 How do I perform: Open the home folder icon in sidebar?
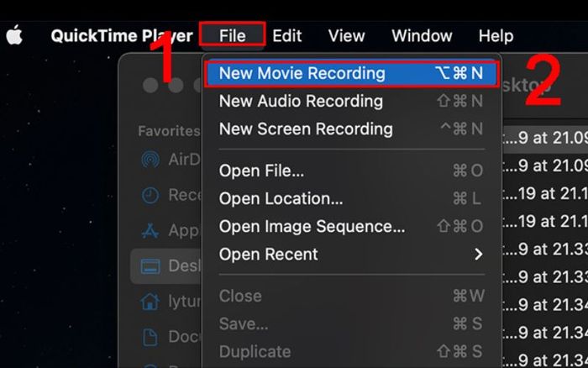pos(150,302)
